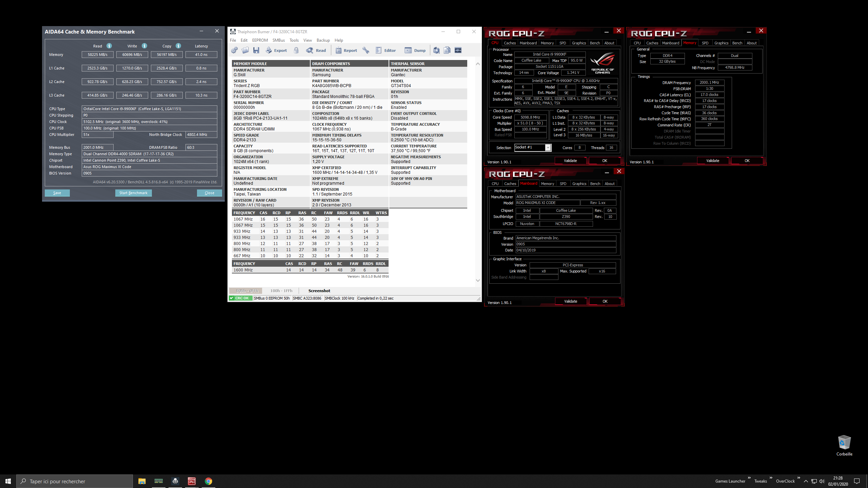Click the padlock icon in Thaiphoon toolbar
Viewport: 868px width, 488px height.
tap(296, 50)
